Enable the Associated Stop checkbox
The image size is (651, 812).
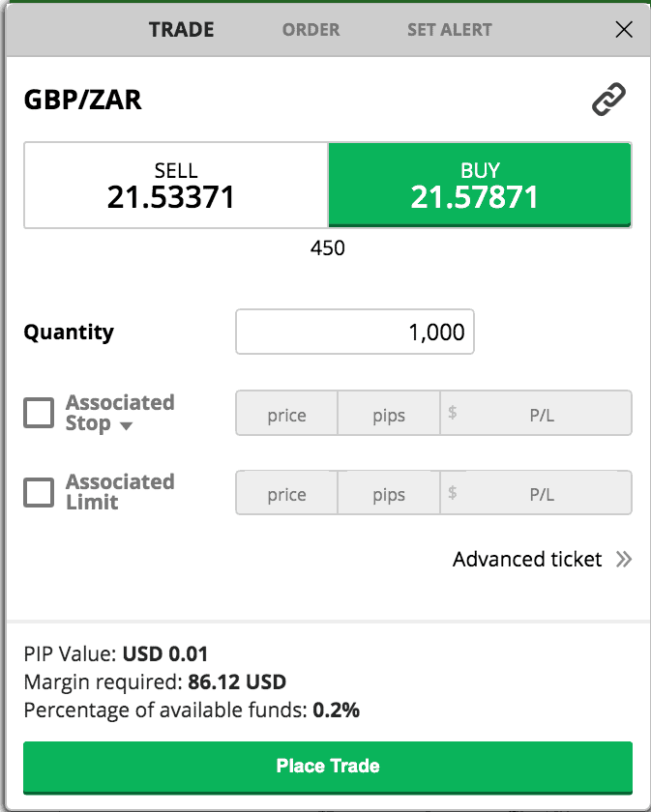coord(39,413)
